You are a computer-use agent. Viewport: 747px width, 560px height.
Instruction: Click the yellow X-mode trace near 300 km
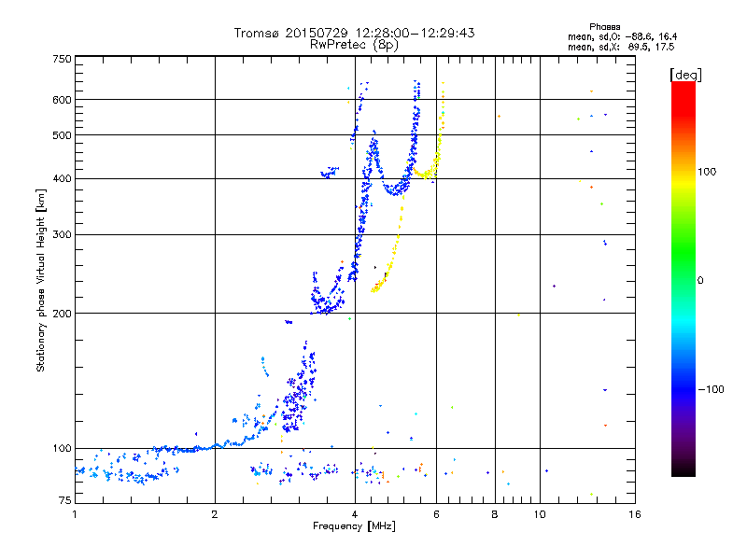click(399, 234)
